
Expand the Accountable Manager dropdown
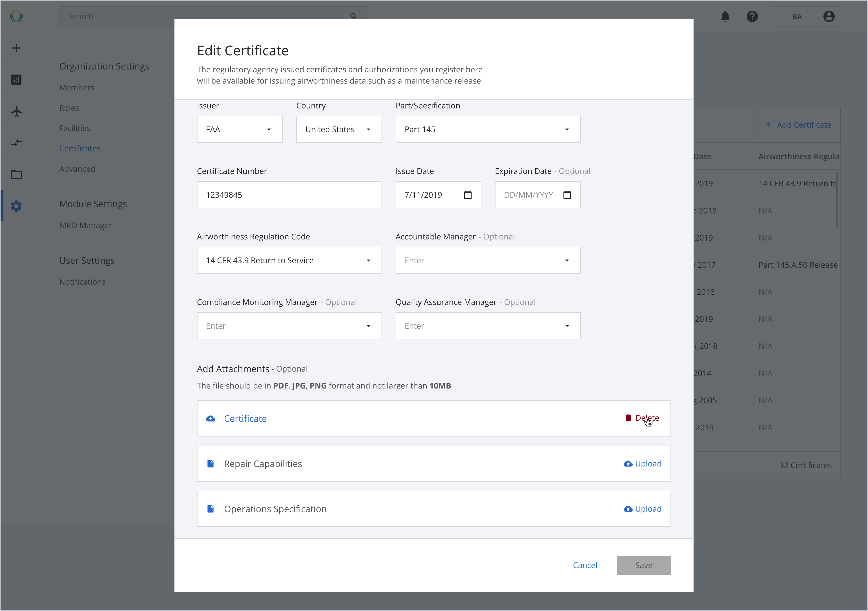[488, 260]
